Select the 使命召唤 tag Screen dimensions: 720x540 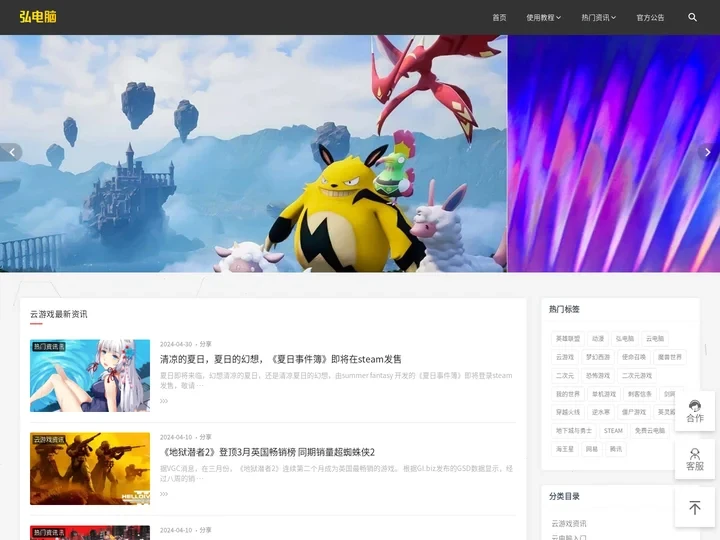634,357
